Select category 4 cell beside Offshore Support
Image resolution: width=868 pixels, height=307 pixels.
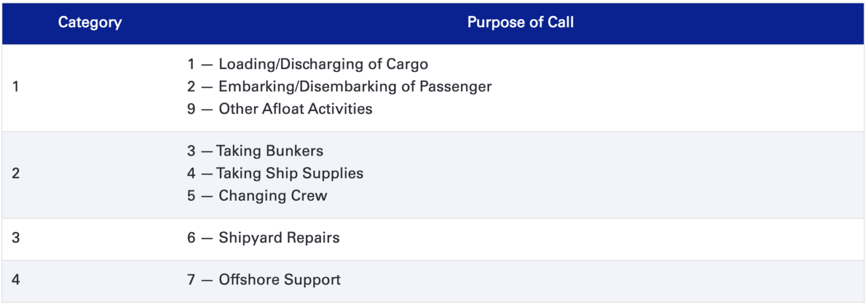[16, 280]
